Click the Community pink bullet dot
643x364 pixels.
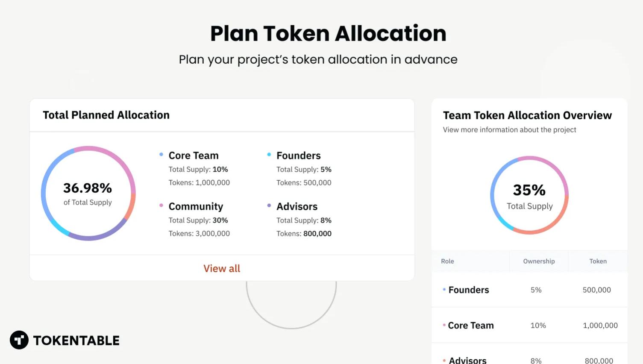pos(161,205)
